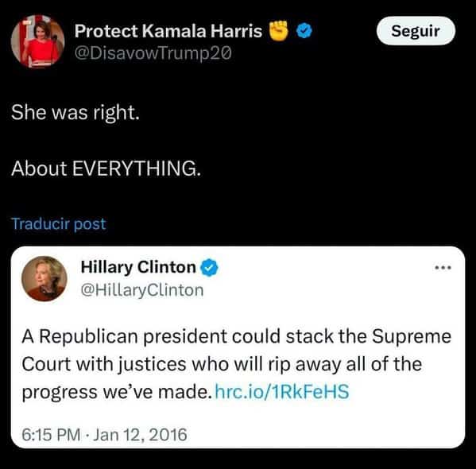
Task: Select the word 'Supreme' in quoted tweet
Action: [412, 337]
